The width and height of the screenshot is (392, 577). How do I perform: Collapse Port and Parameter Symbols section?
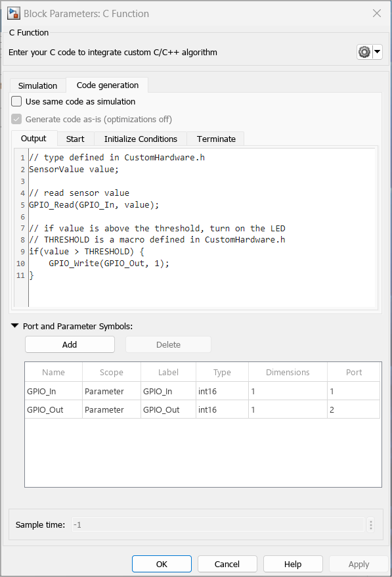tap(14, 326)
